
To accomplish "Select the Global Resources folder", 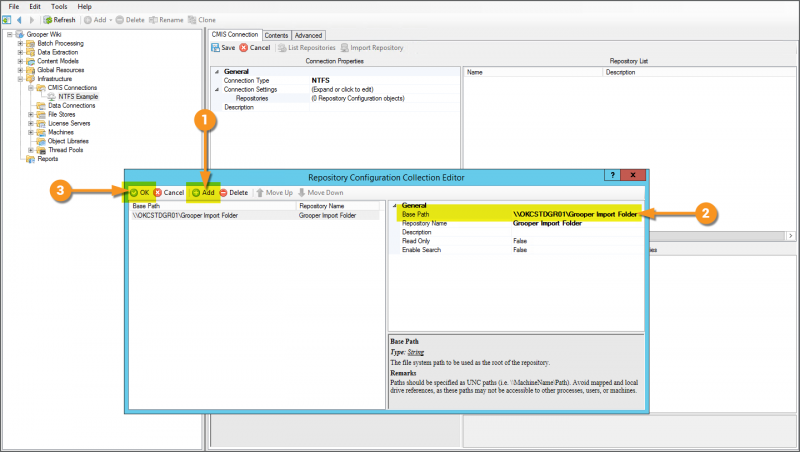I will click(61, 70).
